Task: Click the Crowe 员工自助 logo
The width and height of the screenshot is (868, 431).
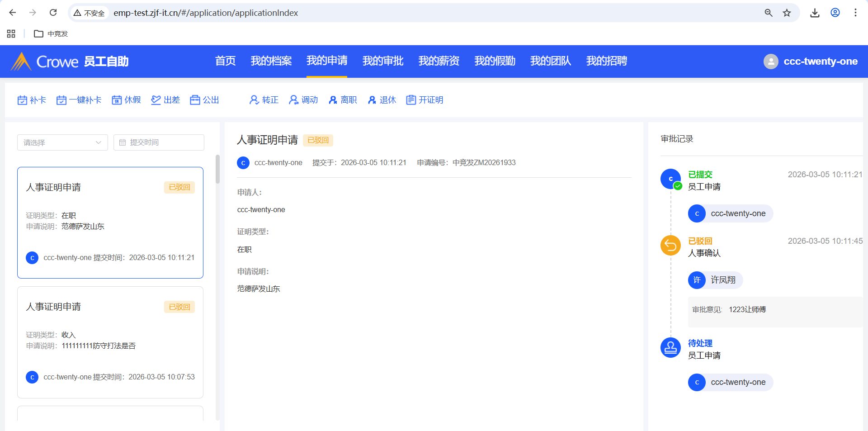Action: tap(70, 61)
